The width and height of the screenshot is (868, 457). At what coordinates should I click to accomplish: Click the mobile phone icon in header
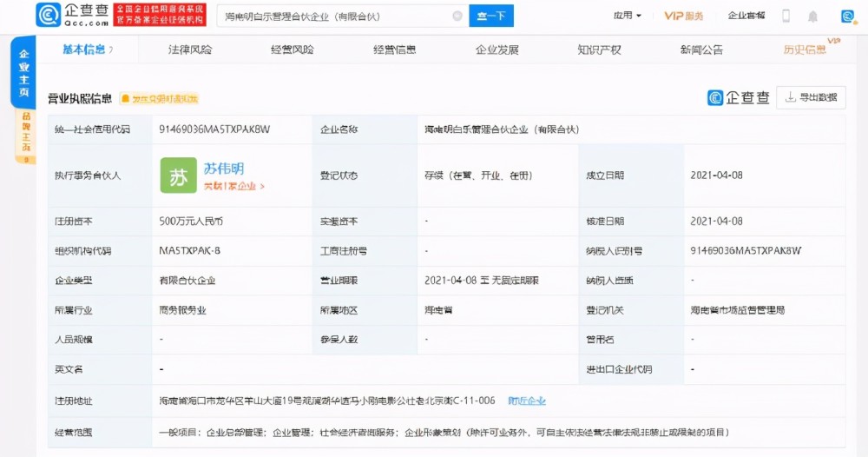786,16
